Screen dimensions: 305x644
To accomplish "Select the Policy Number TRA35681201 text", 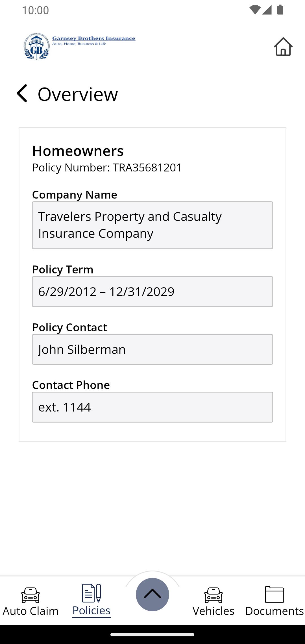I will click(x=107, y=167).
